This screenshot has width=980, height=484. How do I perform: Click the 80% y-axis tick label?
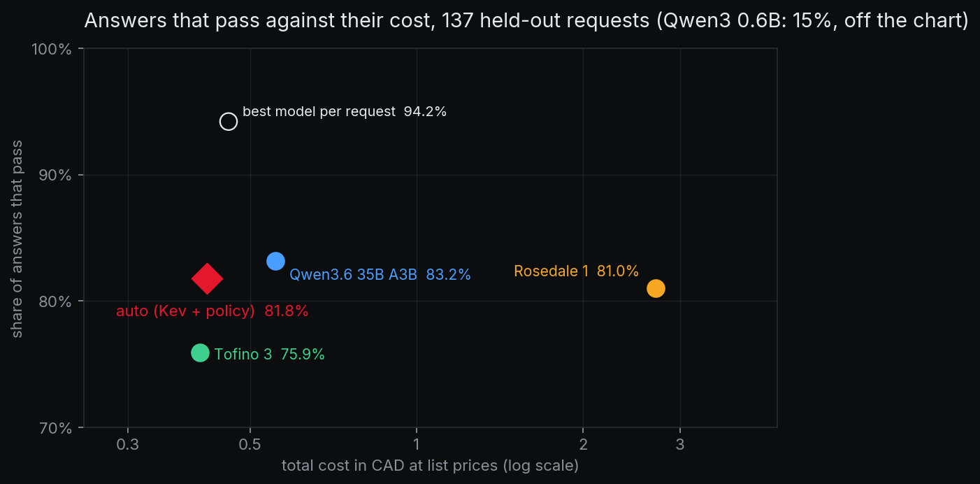coord(56,301)
